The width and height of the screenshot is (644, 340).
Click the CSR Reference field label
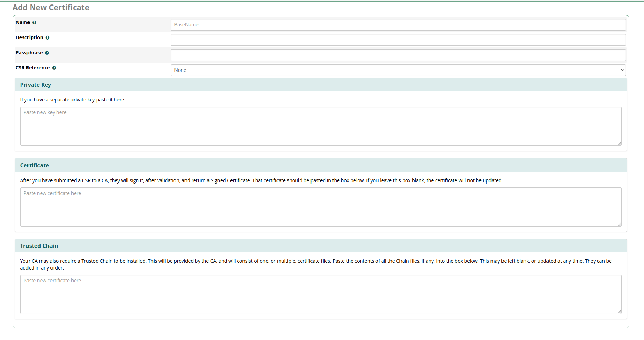[33, 68]
